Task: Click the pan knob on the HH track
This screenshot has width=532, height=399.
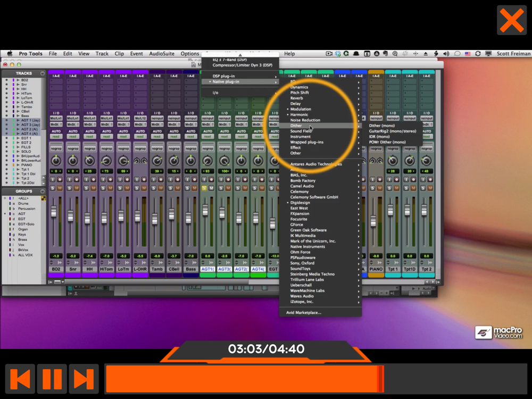Action: (x=89, y=161)
